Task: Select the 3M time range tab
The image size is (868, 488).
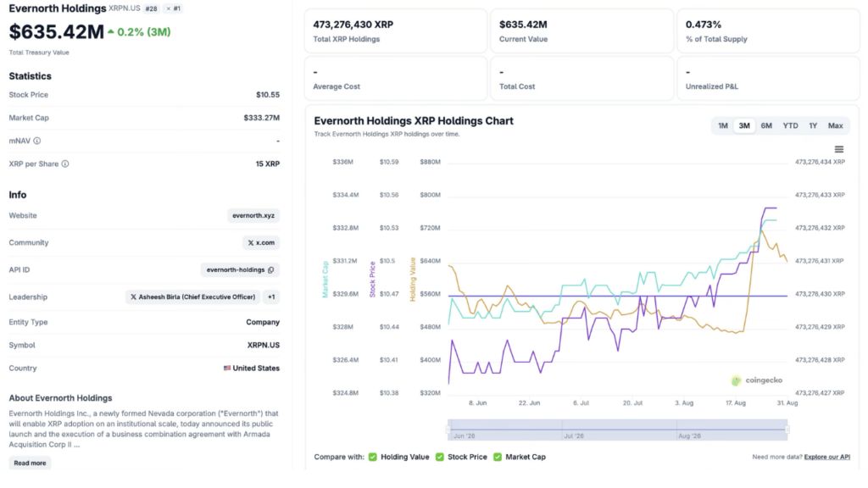Action: (744, 125)
